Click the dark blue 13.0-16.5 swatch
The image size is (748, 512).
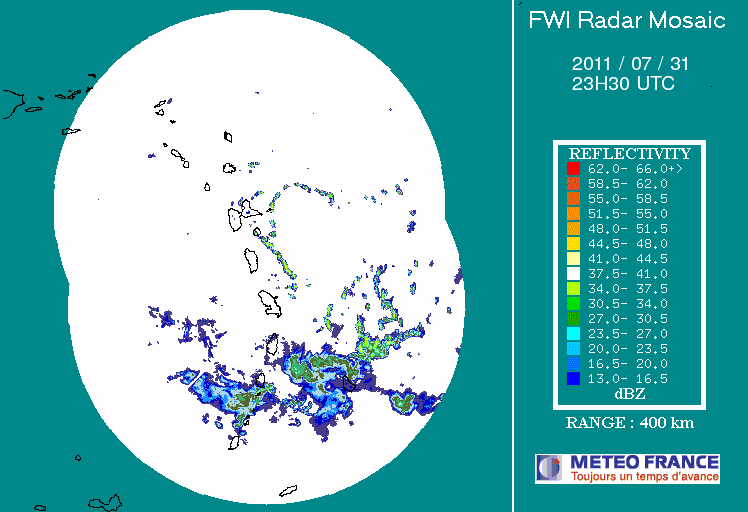point(573,378)
